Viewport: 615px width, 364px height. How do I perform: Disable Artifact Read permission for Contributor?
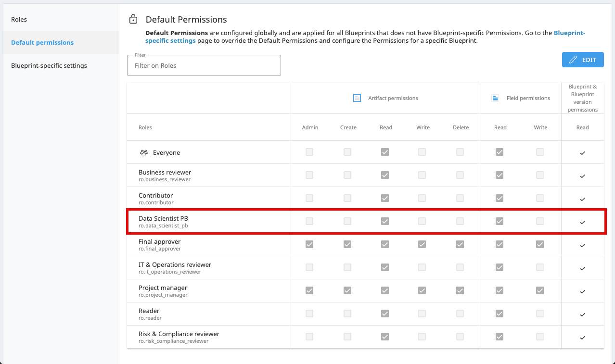point(385,198)
